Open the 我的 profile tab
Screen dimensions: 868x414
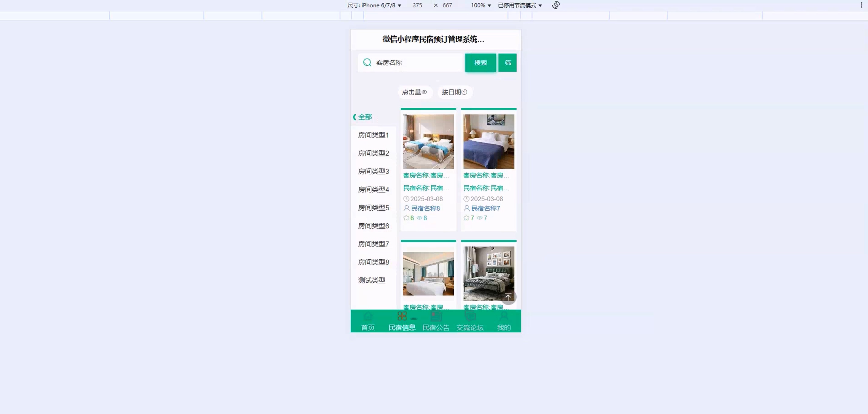click(504, 322)
